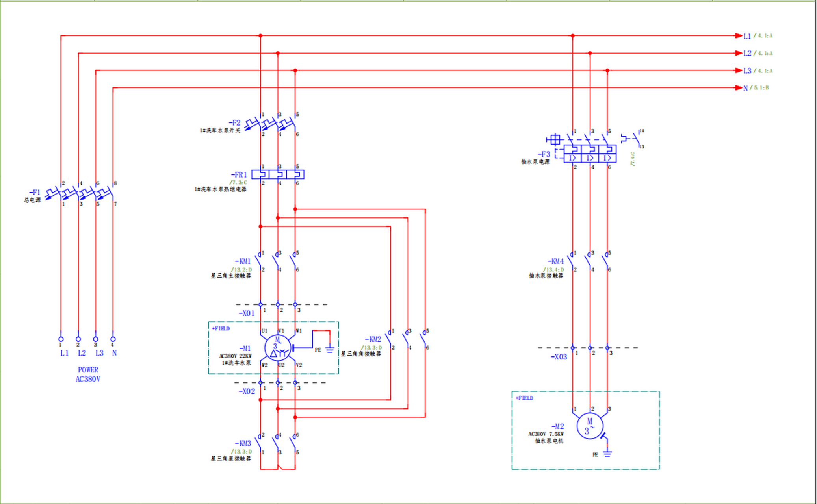Click the AC380V 7.5KW rating text
817x504 pixels.
546,434
